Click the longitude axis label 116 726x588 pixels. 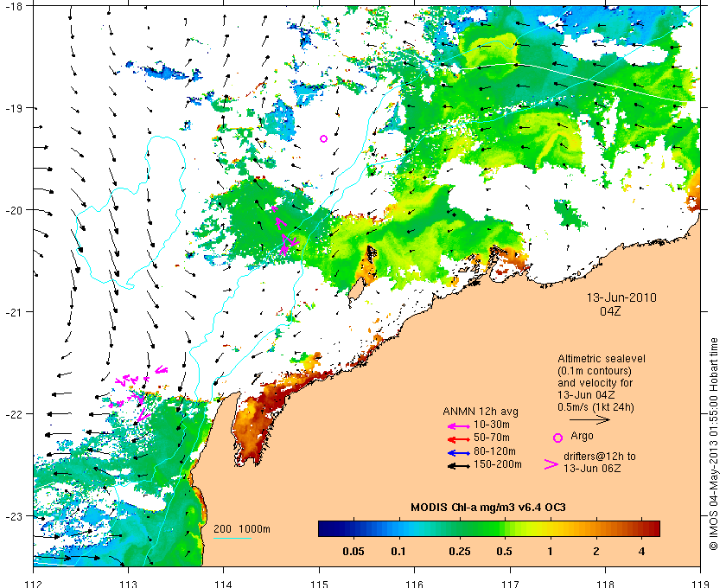[x=414, y=584]
